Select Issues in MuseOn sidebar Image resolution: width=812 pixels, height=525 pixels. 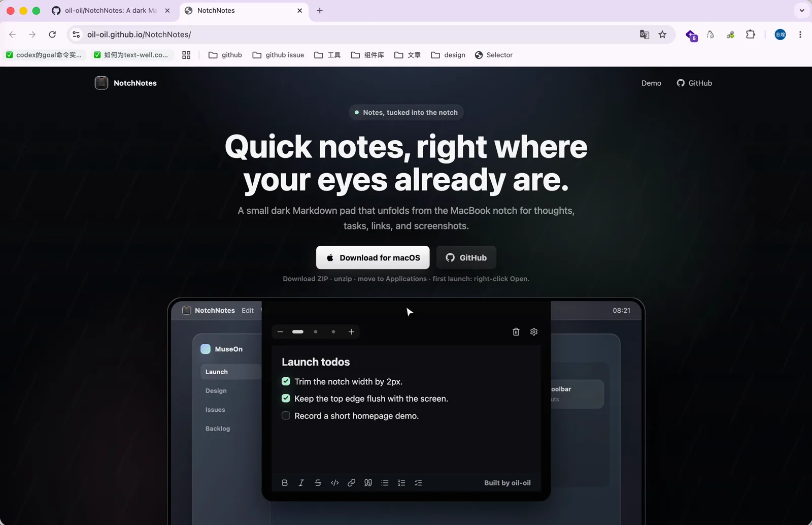click(x=215, y=410)
